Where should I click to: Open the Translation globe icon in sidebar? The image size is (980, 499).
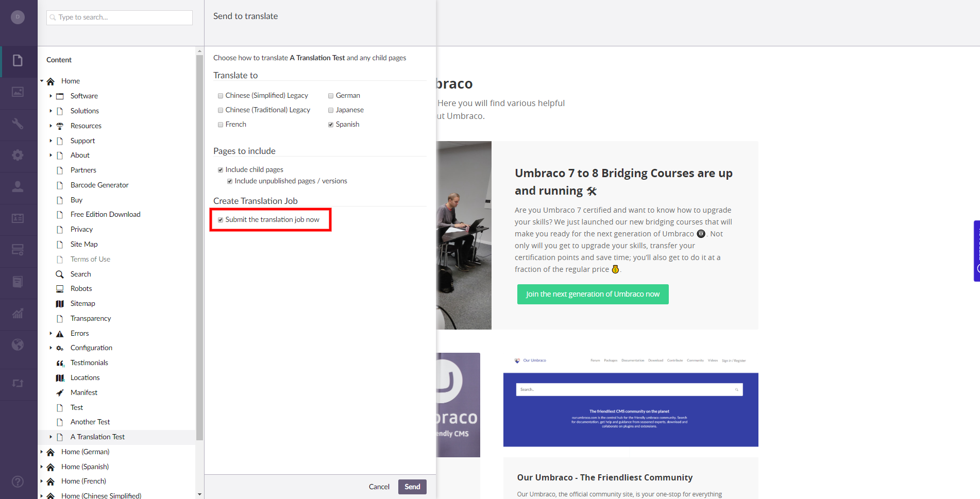point(18,345)
